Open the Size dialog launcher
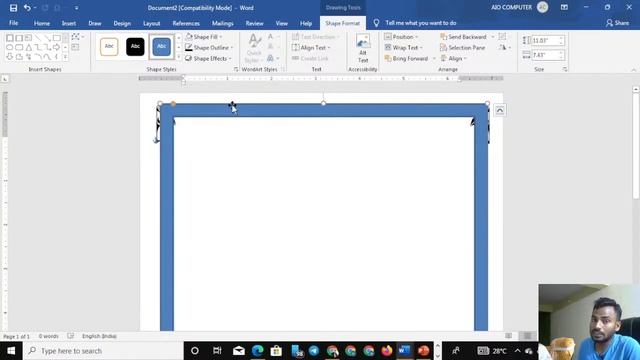The height and width of the screenshot is (360, 640). coord(565,69)
